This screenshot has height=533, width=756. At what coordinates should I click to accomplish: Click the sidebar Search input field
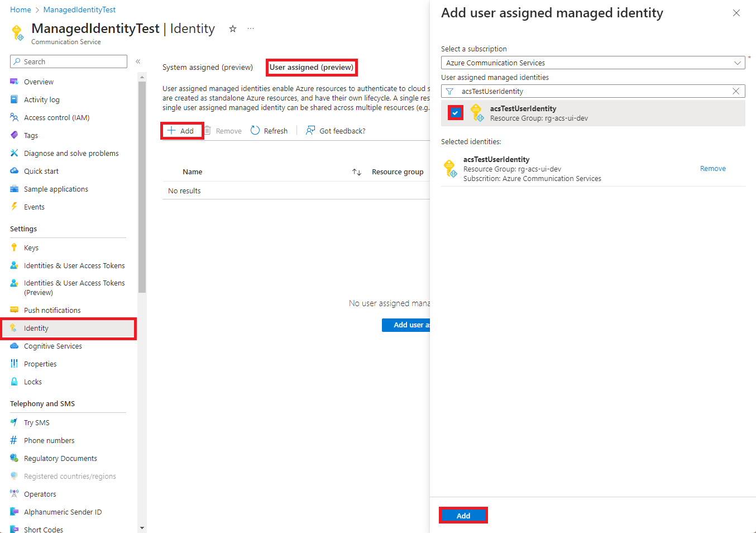[69, 61]
